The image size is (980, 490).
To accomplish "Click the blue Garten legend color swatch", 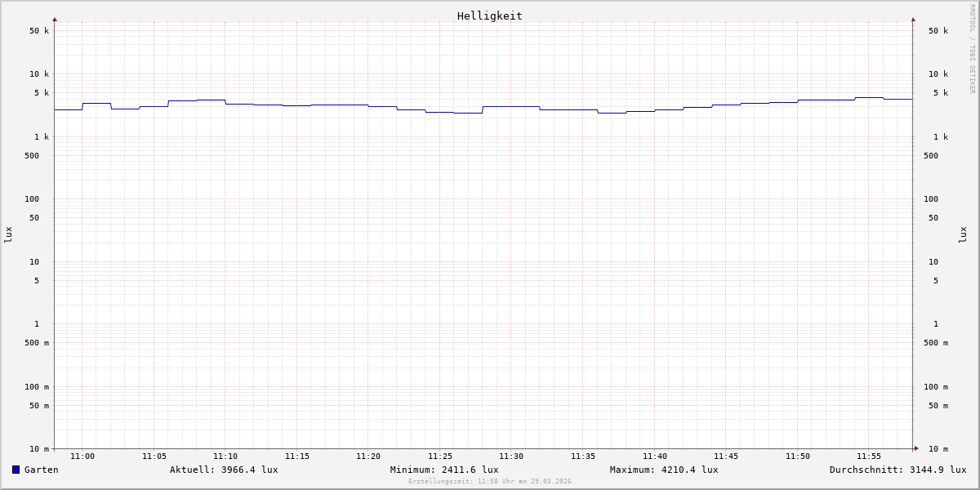I will click(16, 470).
